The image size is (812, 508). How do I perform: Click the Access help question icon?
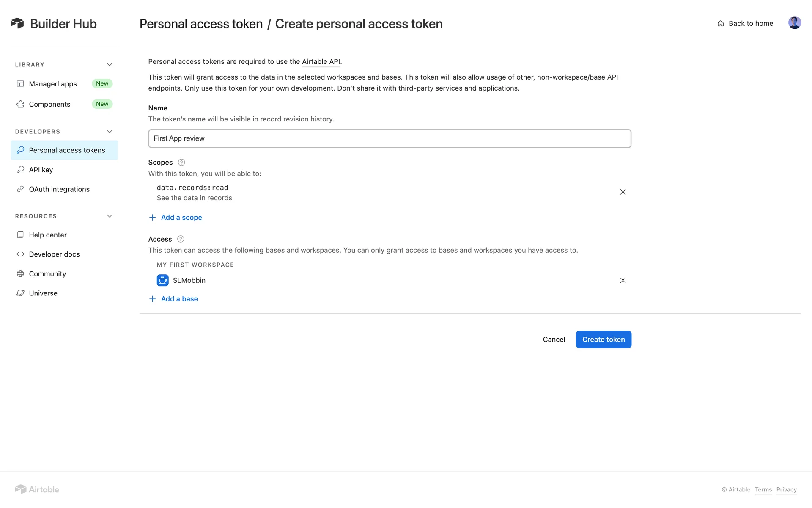point(181,239)
